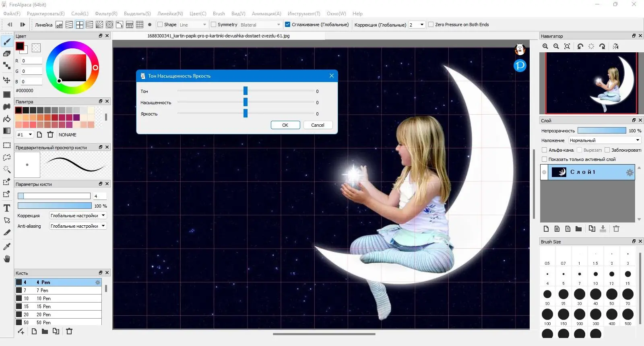Uncheck Сглаживание (Глобальные) checkbox
This screenshot has width=644, height=346.
click(x=287, y=25)
